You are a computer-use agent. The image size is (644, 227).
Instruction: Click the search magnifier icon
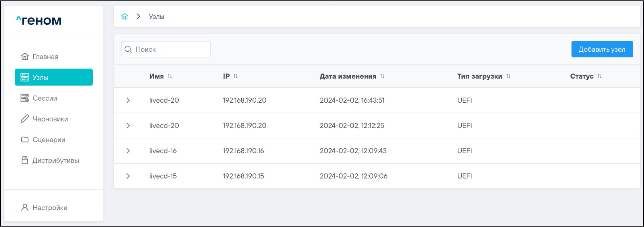[128, 49]
